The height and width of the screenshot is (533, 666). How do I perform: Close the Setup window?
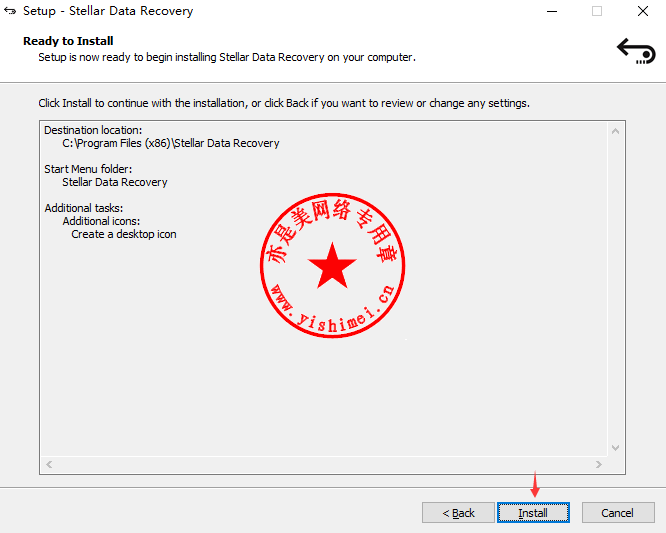643,11
